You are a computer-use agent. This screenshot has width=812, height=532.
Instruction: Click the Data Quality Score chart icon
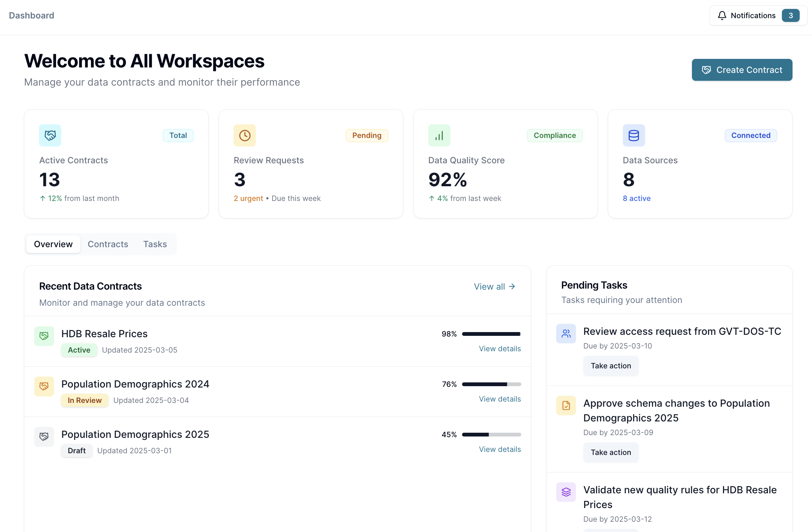pos(439,135)
